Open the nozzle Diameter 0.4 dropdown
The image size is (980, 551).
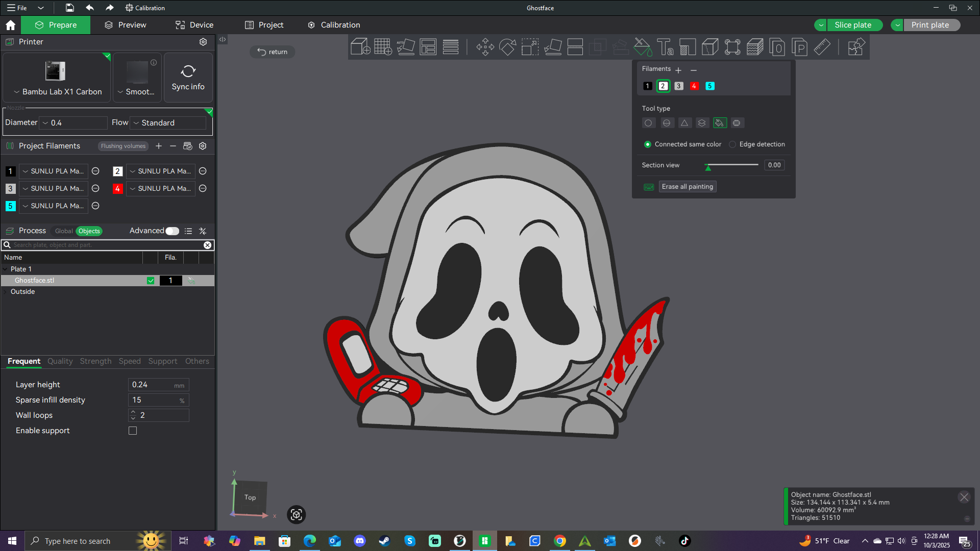click(75, 123)
